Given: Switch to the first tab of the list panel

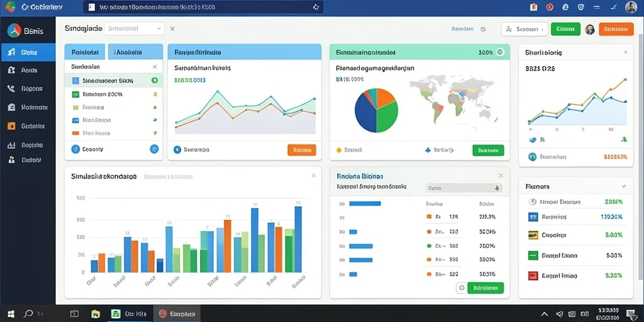Looking at the screenshot, I should pos(85,52).
